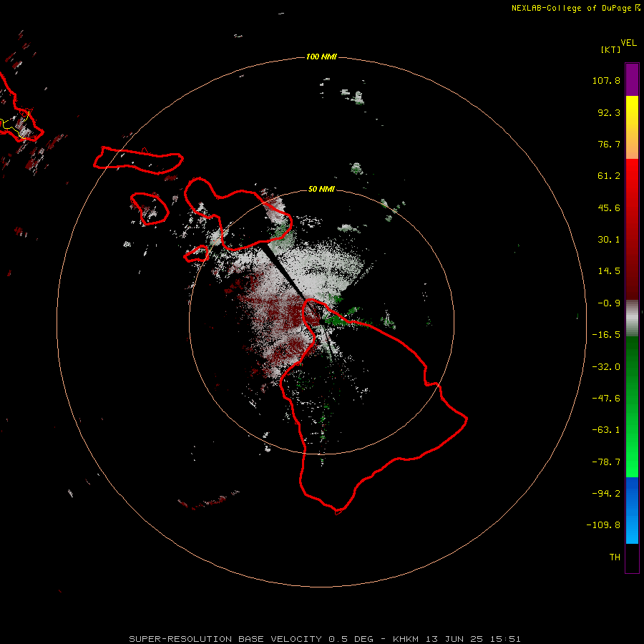644x644 pixels.
Task: Select the 14.5 legend value
Action: [609, 271]
